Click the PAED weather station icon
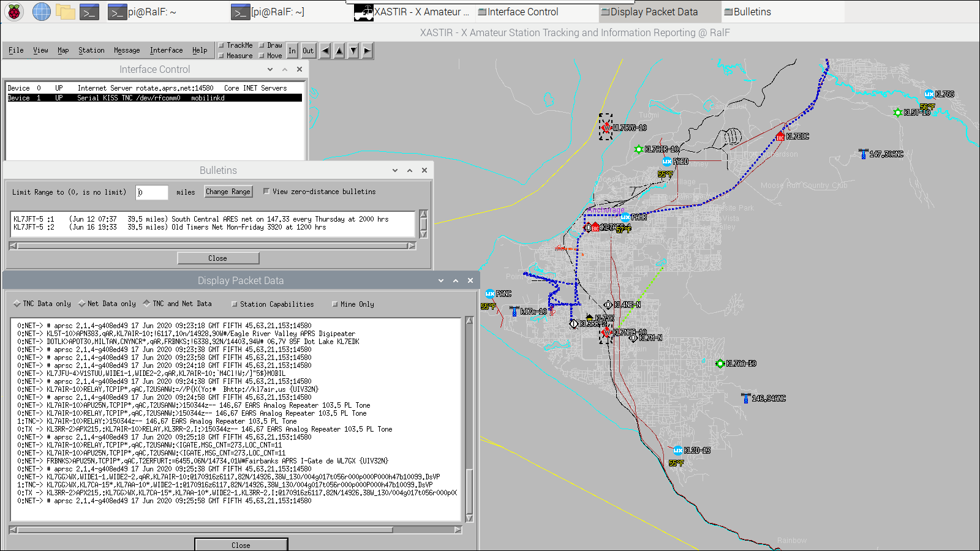The image size is (980, 551). [667, 162]
